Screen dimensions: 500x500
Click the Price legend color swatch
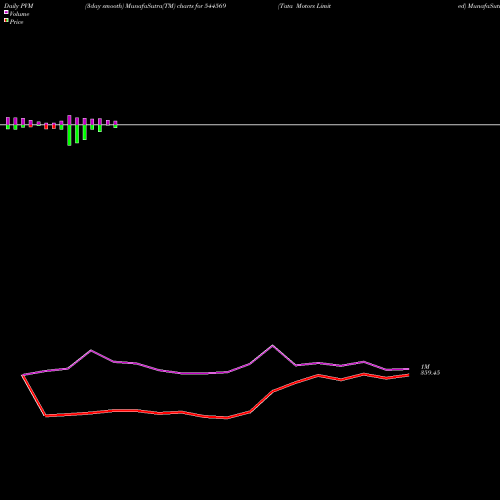coord(6,21)
